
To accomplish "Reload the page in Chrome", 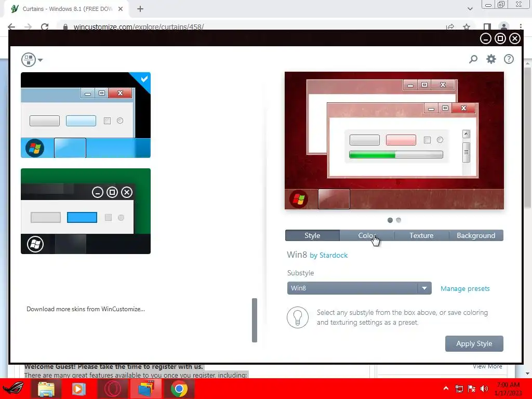I will point(45,26).
